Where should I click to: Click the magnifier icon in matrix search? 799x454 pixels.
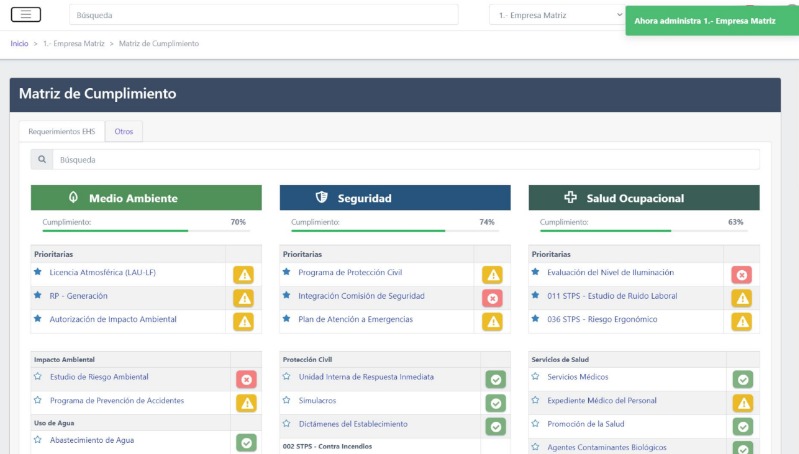click(42, 159)
